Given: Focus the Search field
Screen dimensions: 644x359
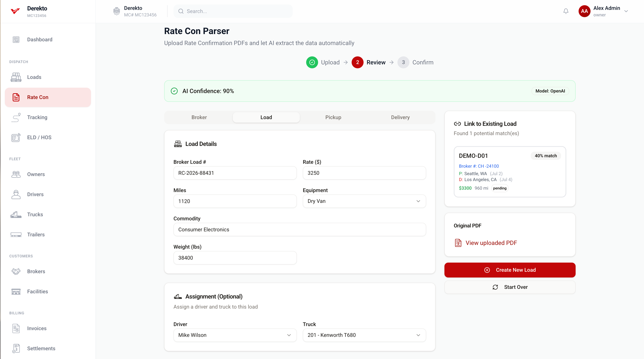Looking at the screenshot, I should coord(233,11).
